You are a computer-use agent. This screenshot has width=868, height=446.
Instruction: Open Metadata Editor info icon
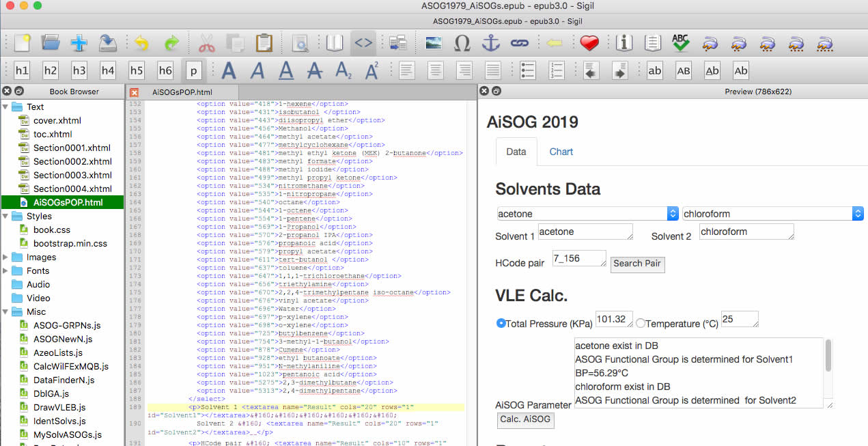624,43
